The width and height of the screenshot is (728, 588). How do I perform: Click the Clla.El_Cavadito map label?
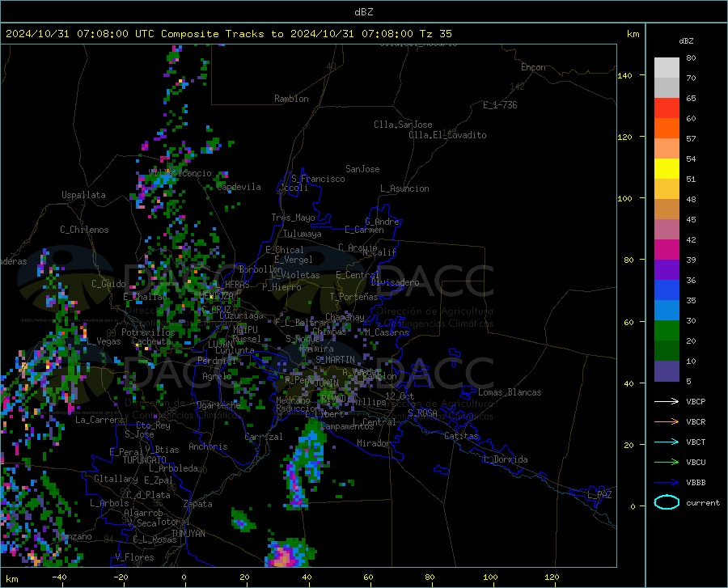tap(447, 135)
